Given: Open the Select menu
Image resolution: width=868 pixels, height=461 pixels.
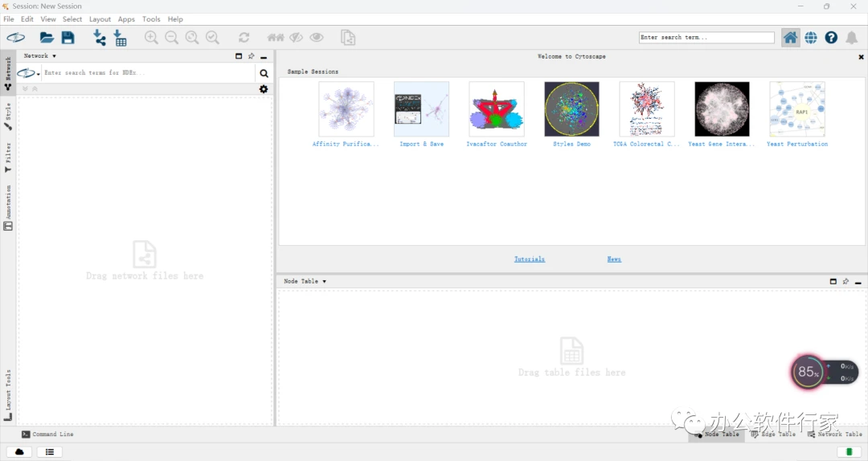Looking at the screenshot, I should tap(72, 18).
